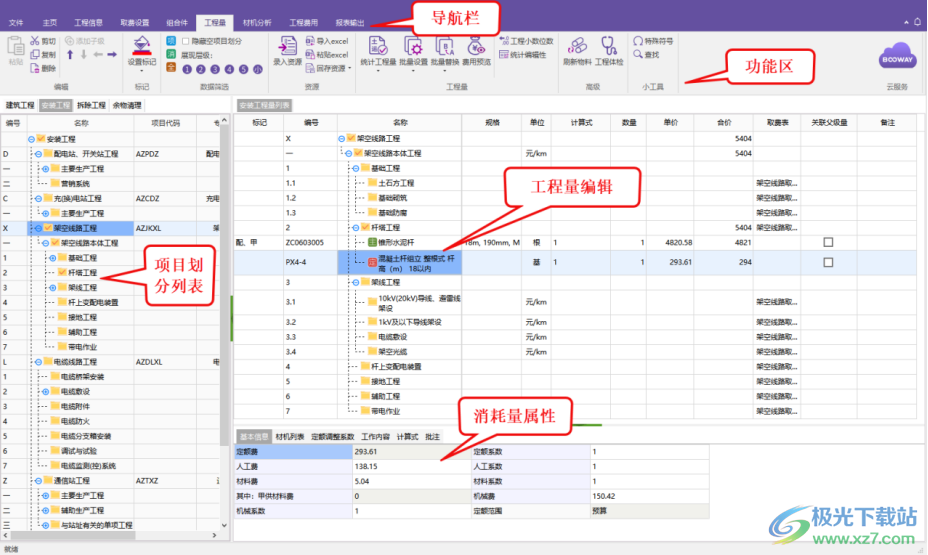The image size is (928, 555).
Task: Expand 架线工程 node in left tree
Action: click(x=53, y=288)
